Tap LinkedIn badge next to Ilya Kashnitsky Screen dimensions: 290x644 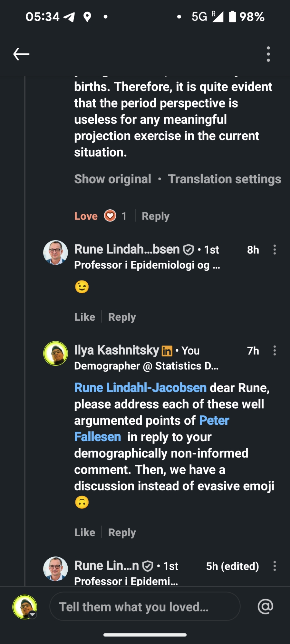167,351
